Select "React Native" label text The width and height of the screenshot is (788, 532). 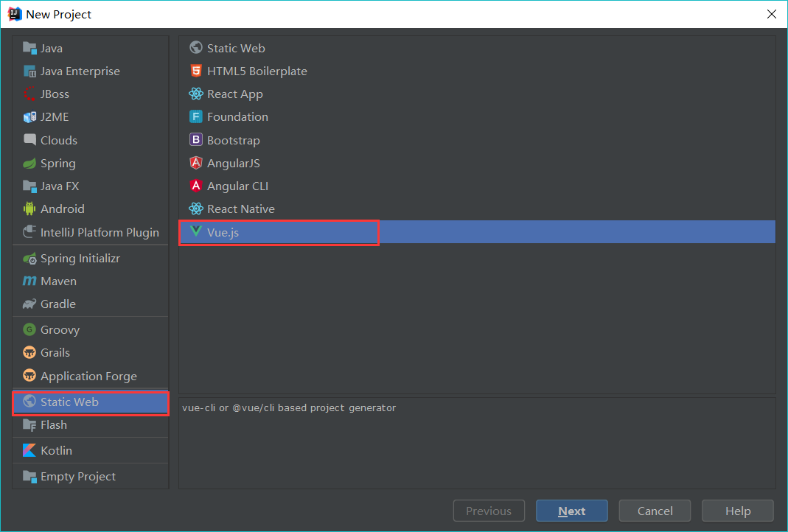tap(241, 209)
